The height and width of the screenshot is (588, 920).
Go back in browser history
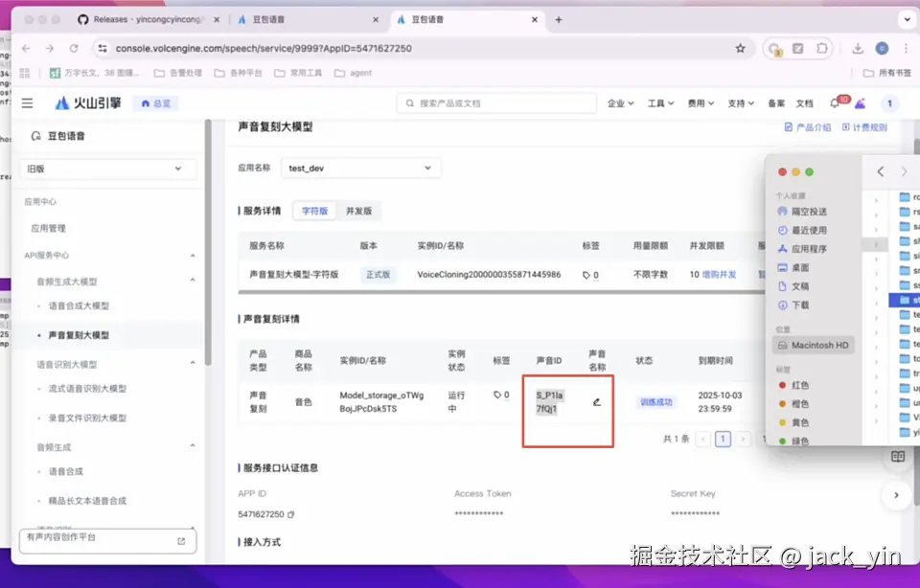click(x=26, y=48)
